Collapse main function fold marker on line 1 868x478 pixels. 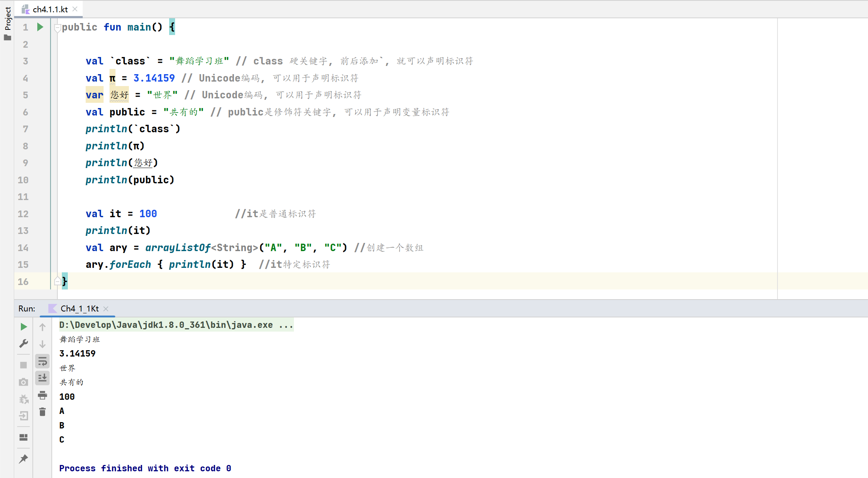[x=57, y=28]
